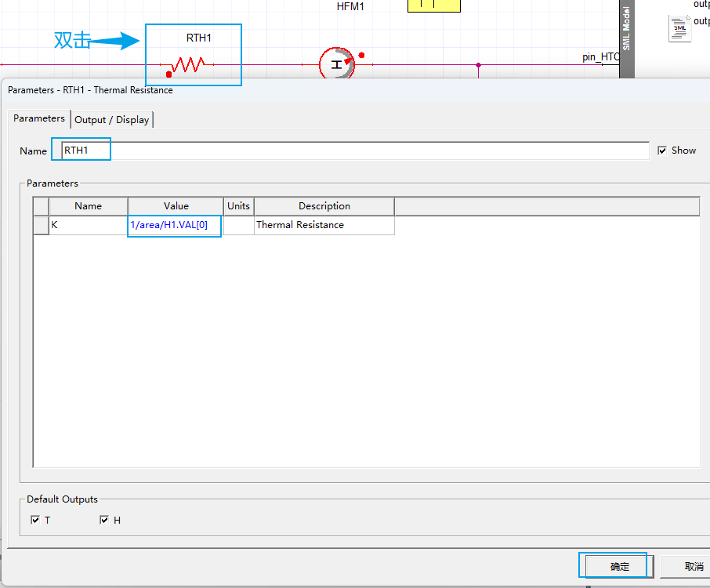Viewport: 710px width, 588px height.
Task: Open the SML document icon
Action: click(679, 29)
